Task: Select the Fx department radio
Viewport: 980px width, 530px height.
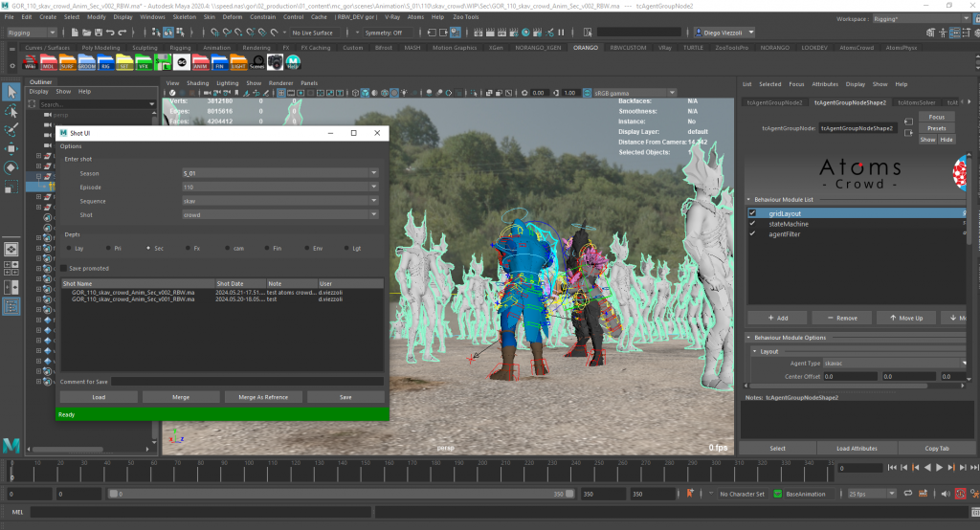Action: click(x=188, y=248)
